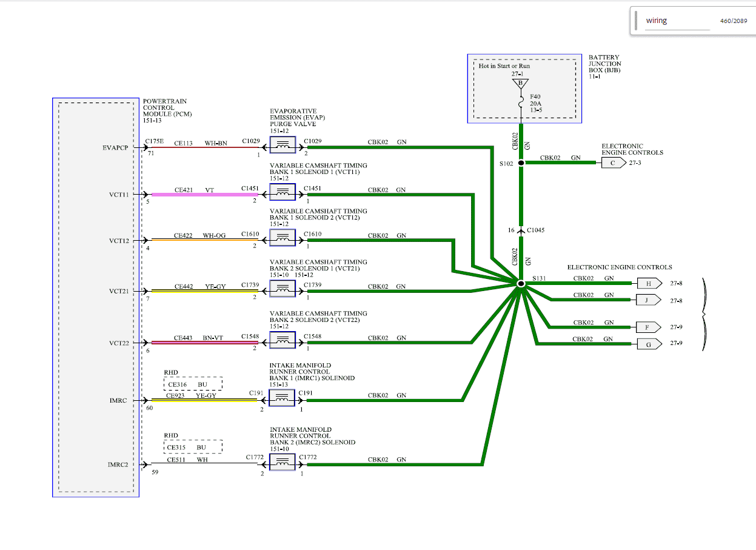Click the "ELECTRONIC ENGINE CONTROLS" heading above S131

pos(620,267)
